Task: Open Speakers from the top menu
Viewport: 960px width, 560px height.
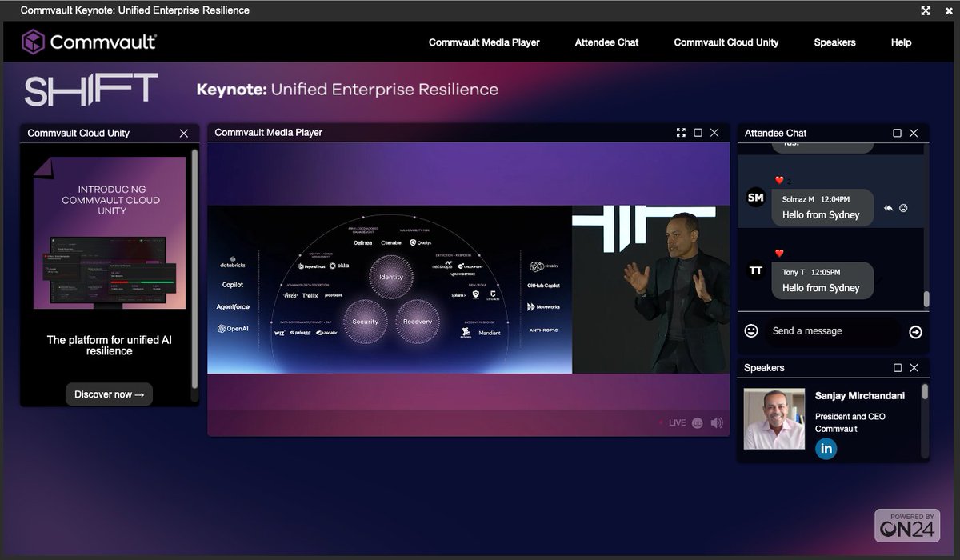Action: [x=834, y=42]
